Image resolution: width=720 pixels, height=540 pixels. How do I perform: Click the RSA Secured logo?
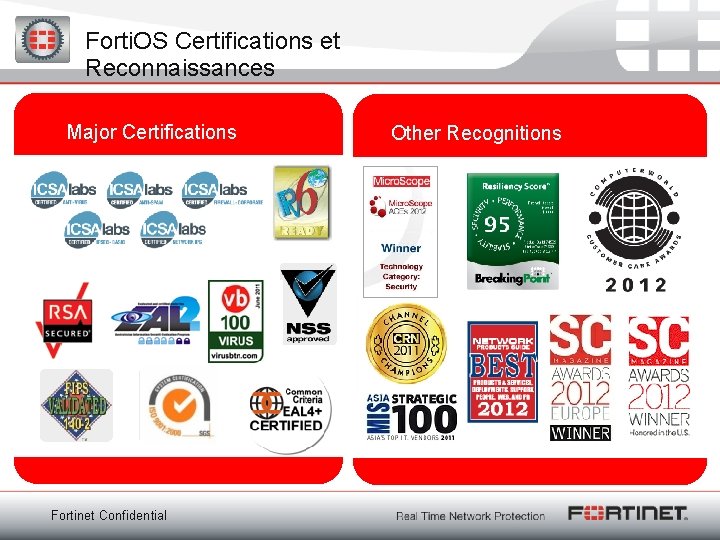64,321
